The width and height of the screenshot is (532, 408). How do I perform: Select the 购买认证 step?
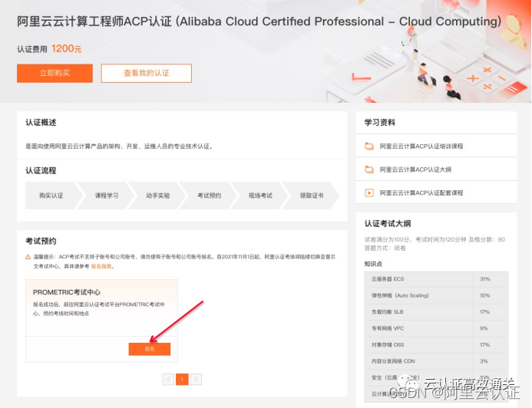51,196
